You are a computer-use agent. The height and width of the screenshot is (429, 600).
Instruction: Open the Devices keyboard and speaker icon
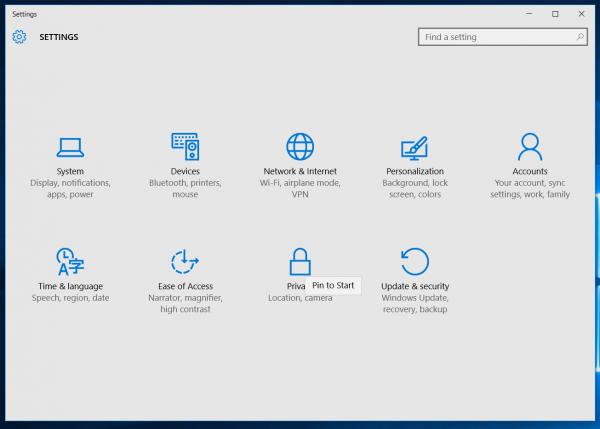185,147
